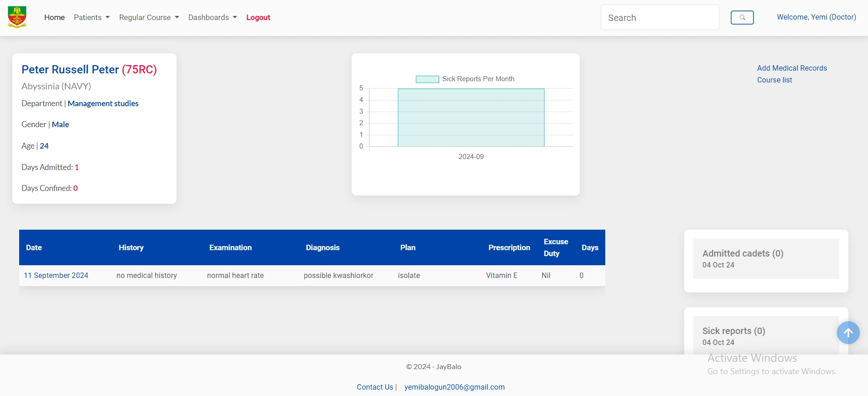Expand the Regular Course dropdown

149,17
